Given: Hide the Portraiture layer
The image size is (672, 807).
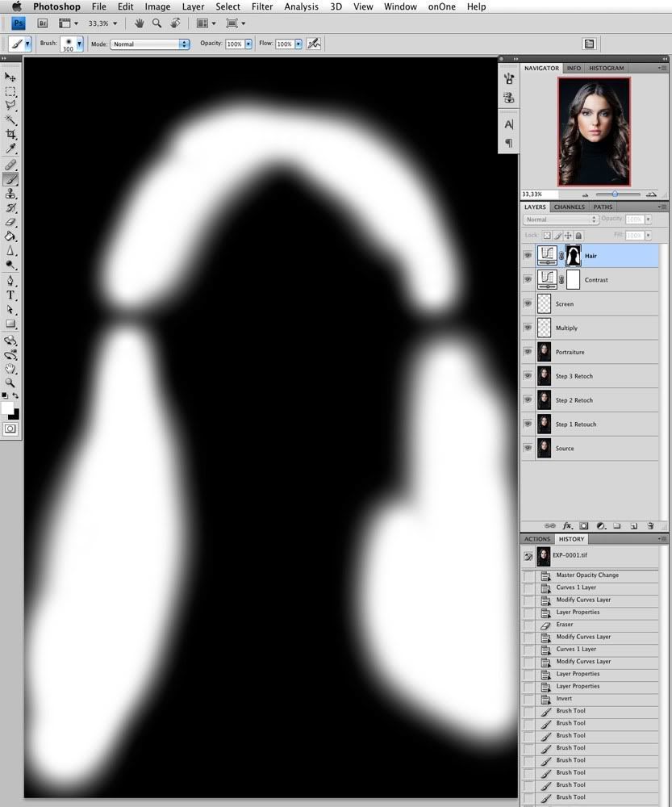Looking at the screenshot, I should click(528, 352).
